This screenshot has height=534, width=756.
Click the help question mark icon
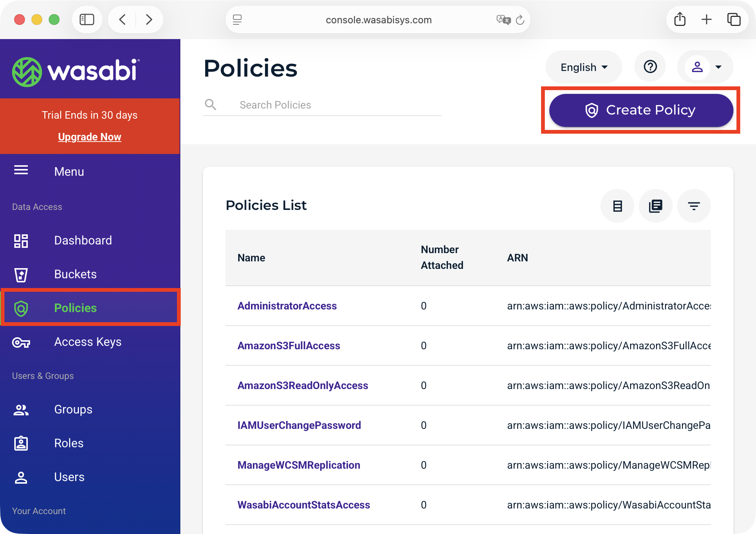(650, 67)
